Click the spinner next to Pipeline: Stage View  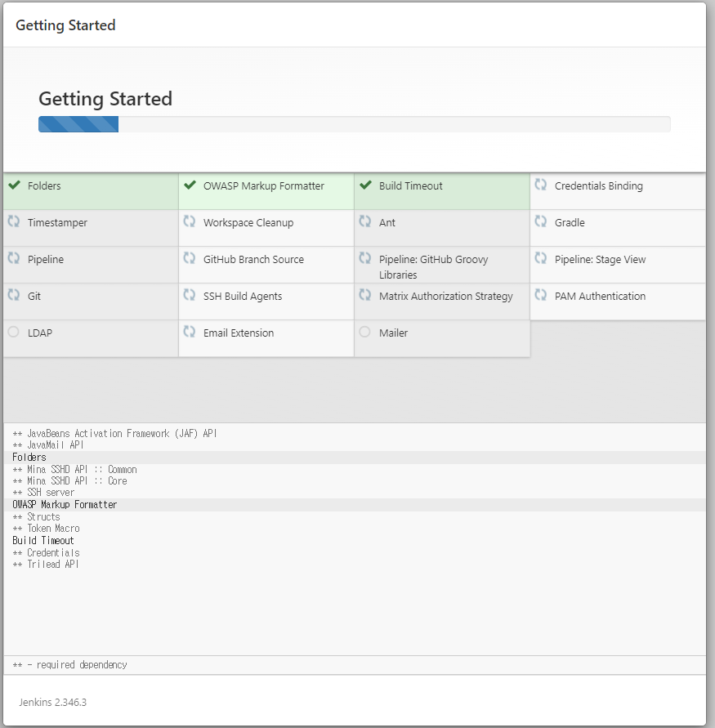pyautogui.click(x=540, y=258)
